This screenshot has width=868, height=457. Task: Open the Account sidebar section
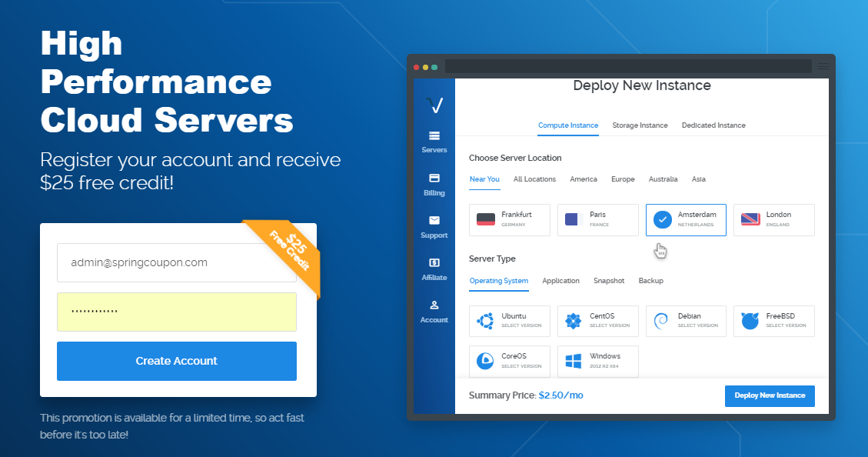(434, 312)
